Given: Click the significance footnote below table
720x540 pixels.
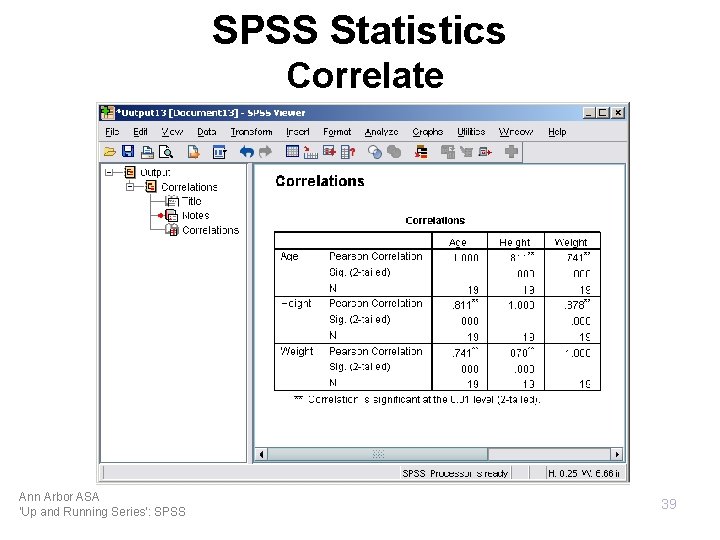Looking at the screenshot, I should pos(417,399).
